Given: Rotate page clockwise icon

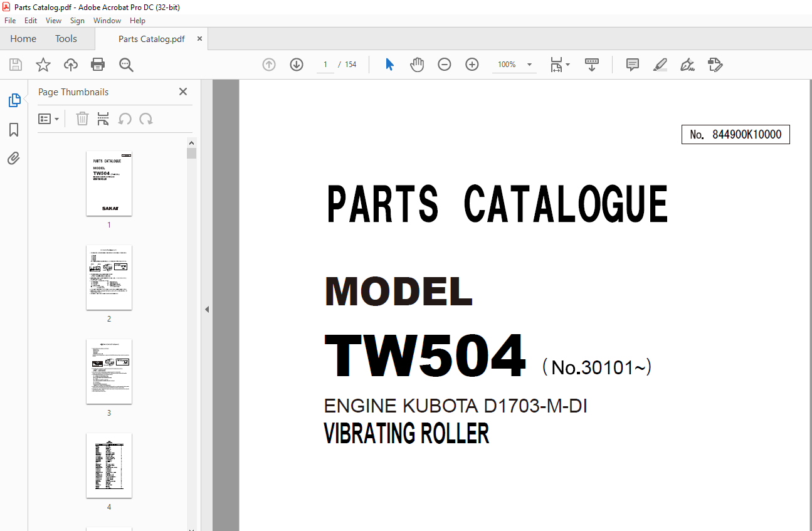Looking at the screenshot, I should 146,118.
